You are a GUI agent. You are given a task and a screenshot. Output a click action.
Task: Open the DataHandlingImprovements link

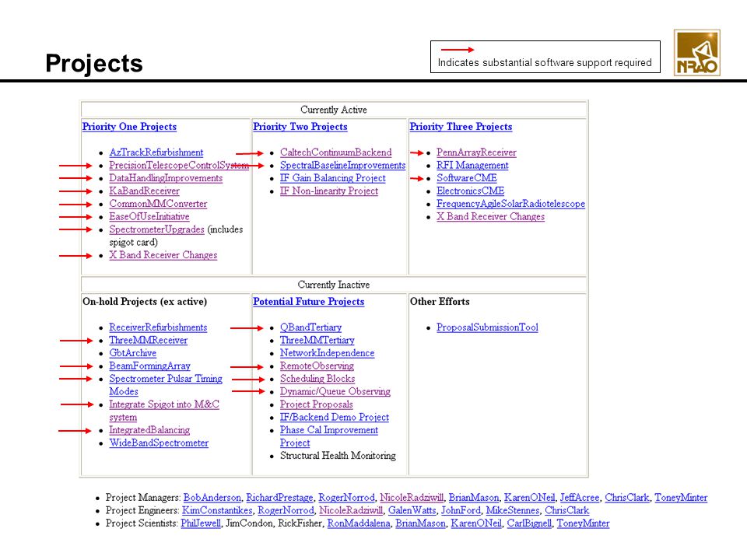tap(166, 178)
